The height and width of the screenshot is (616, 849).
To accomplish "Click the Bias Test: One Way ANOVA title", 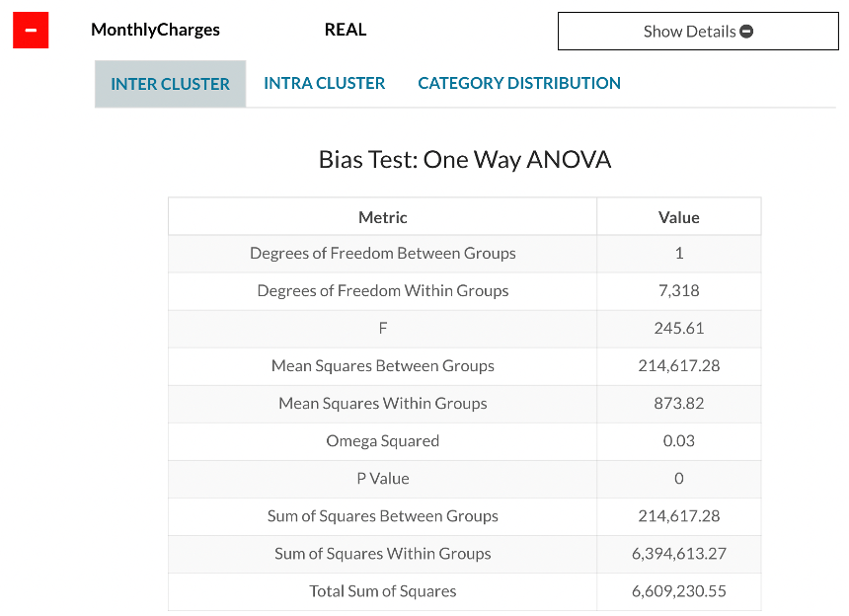I will pyautogui.click(x=464, y=159).
